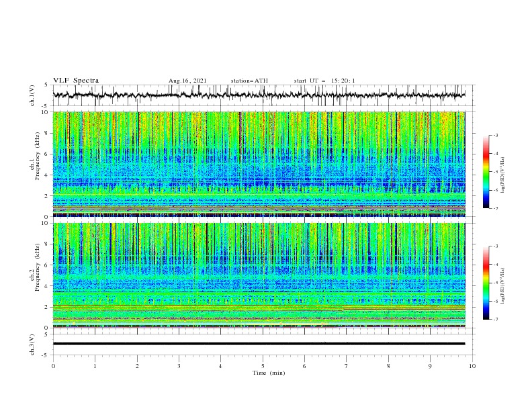
Task: Click the "Time (min)" axis label
Action: [x=269, y=373]
